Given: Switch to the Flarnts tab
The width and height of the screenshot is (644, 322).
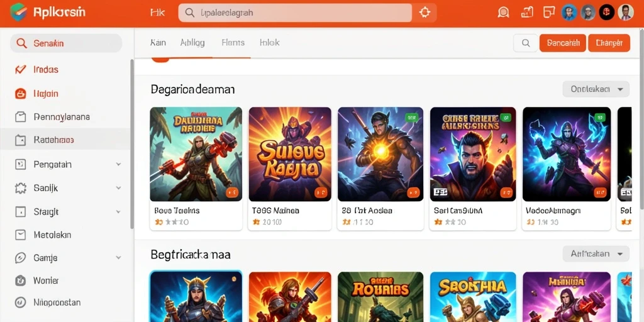Looking at the screenshot, I should tap(233, 43).
